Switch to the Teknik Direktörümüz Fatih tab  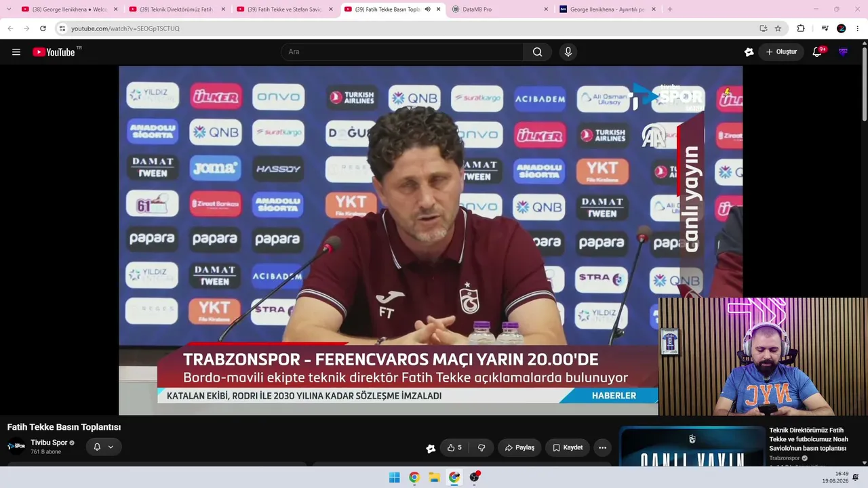click(x=176, y=9)
